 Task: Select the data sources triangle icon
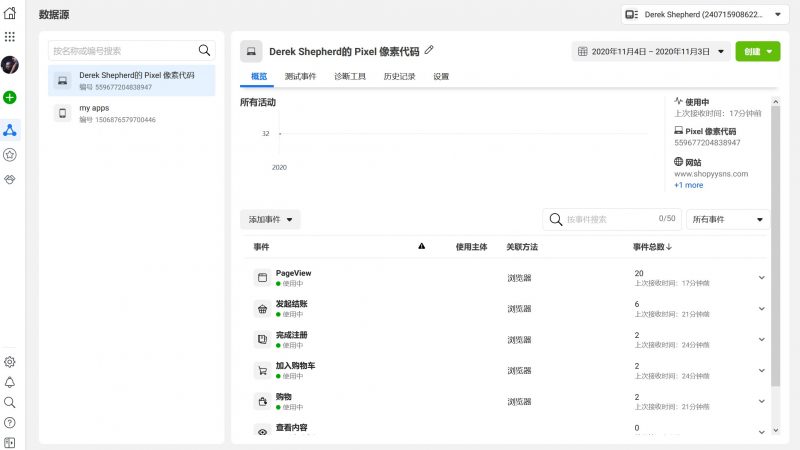[10, 130]
